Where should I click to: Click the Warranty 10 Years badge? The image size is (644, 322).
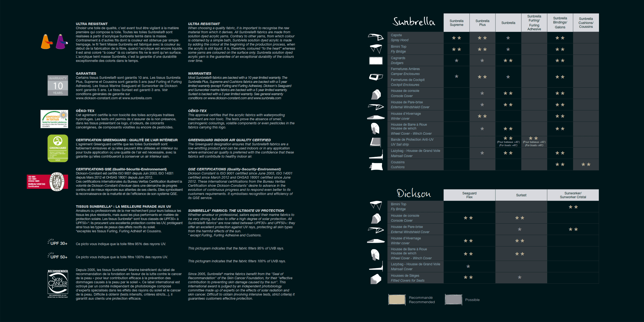point(58,85)
